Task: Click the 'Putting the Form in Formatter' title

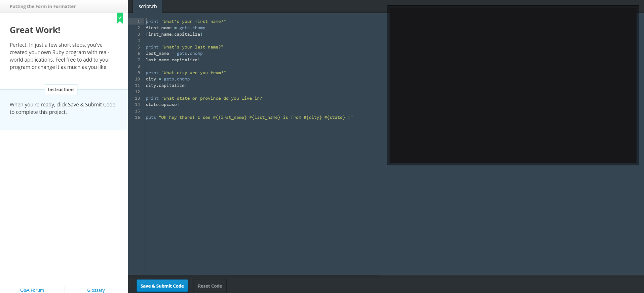Action: pyautogui.click(x=43, y=6)
